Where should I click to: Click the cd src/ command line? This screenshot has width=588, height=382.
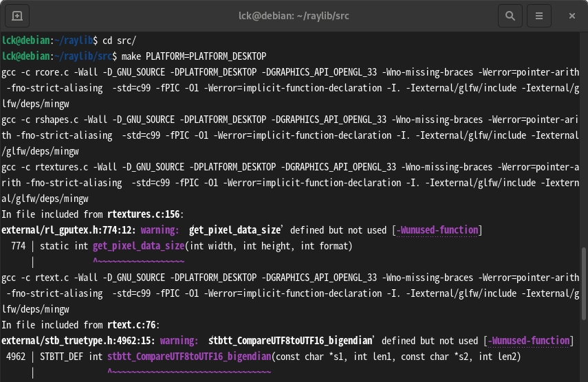[x=119, y=41]
